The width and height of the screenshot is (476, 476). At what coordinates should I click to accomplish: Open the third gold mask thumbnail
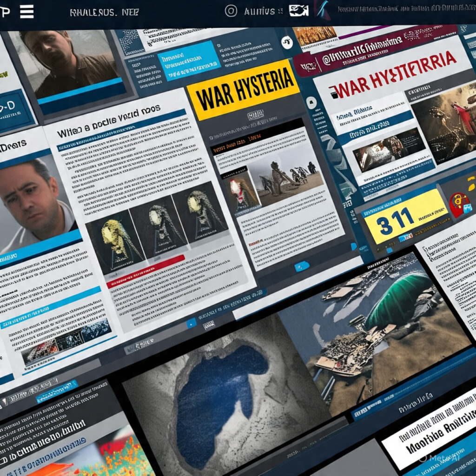pyautogui.click(x=201, y=212)
